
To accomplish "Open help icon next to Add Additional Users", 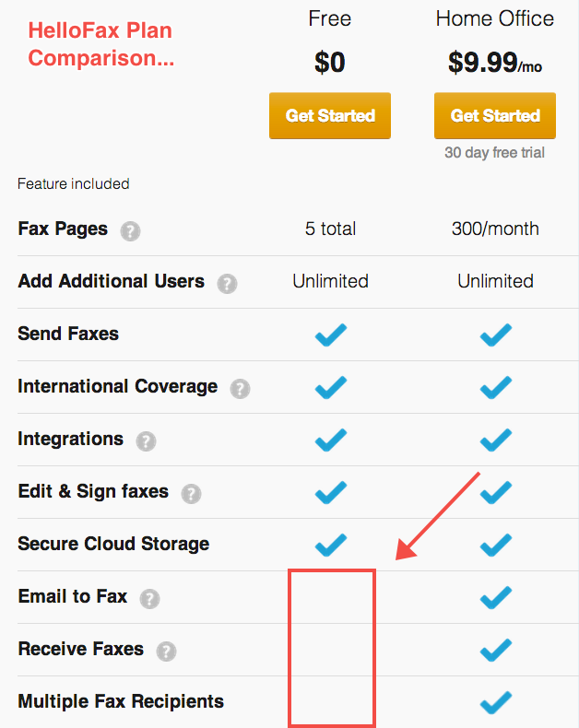I will [227, 283].
